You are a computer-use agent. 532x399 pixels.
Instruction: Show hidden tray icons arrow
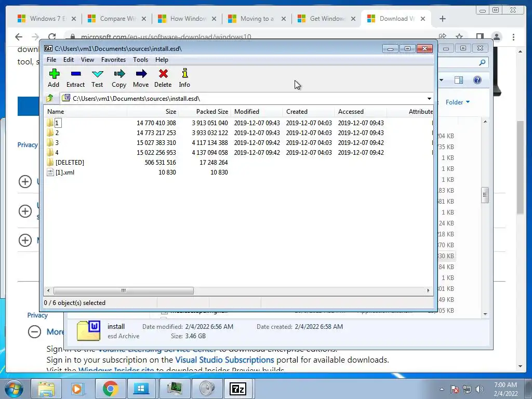point(442,389)
